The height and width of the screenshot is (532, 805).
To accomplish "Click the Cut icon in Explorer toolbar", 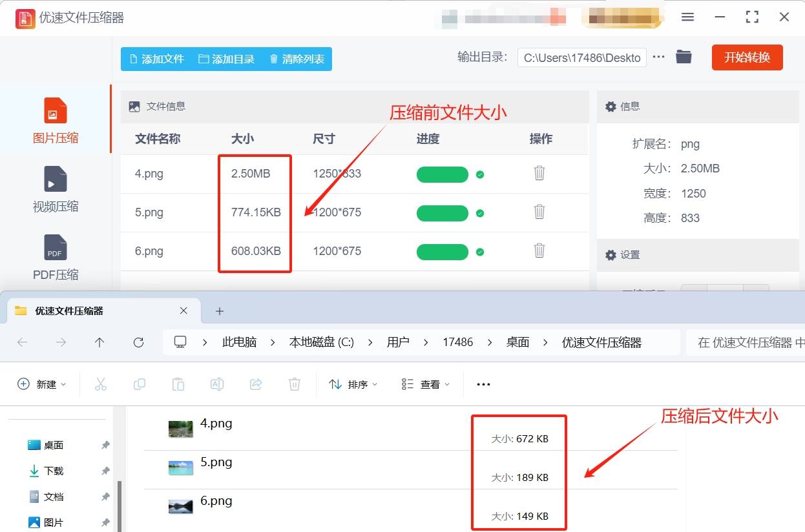I will tap(101, 384).
